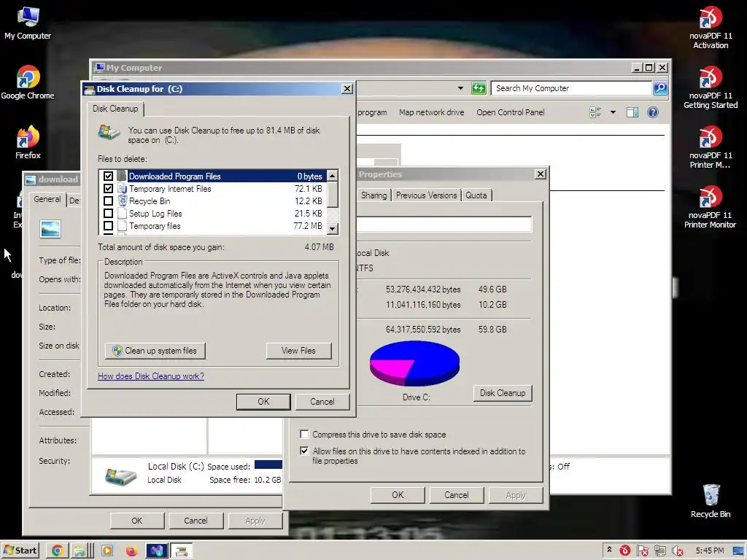Click scroll up arrow in Files to delete list
This screenshot has height=560, width=747.
[333, 176]
